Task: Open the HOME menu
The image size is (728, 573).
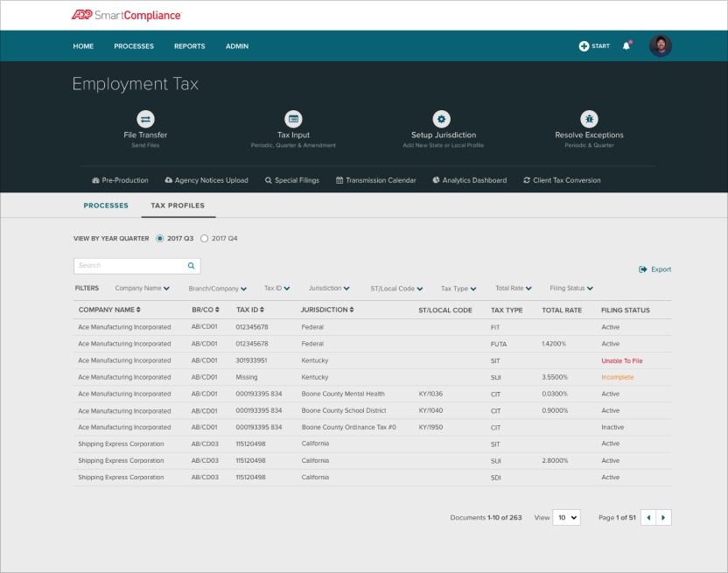Action: tap(83, 46)
